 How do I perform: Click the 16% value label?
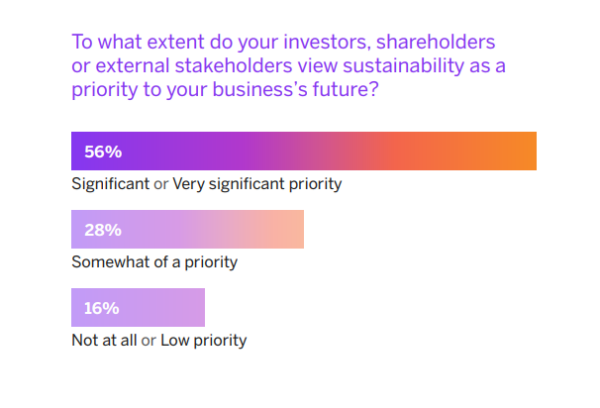click(x=101, y=308)
